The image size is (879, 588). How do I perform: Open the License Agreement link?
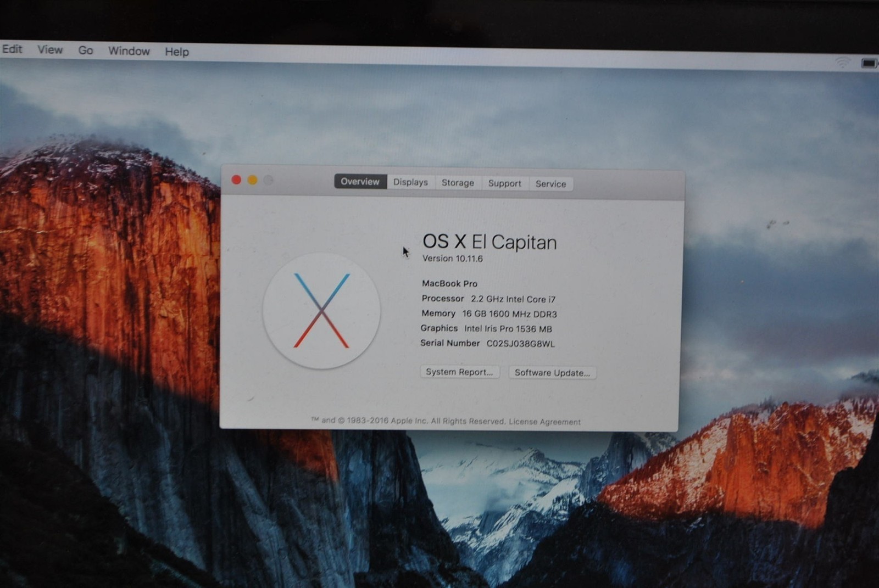click(544, 422)
